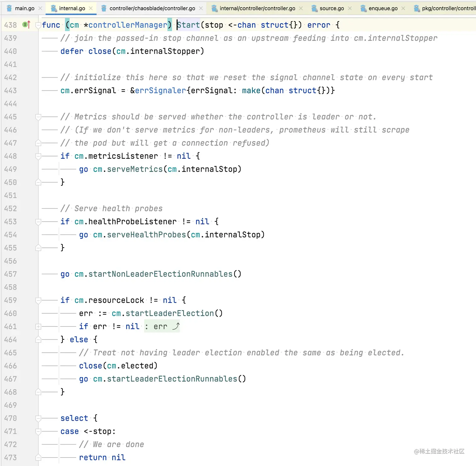Click close(cm.elected) statement
476x466 pixels.
pyautogui.click(x=118, y=366)
